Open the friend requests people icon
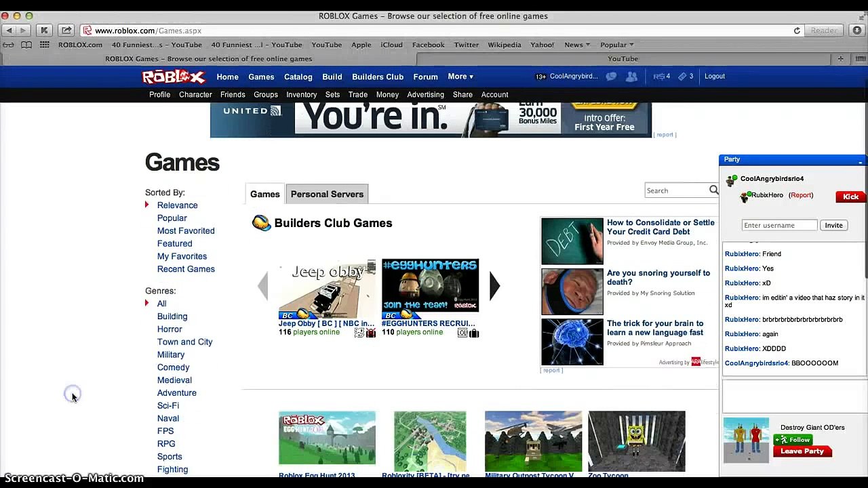The image size is (868, 488). [x=631, y=77]
